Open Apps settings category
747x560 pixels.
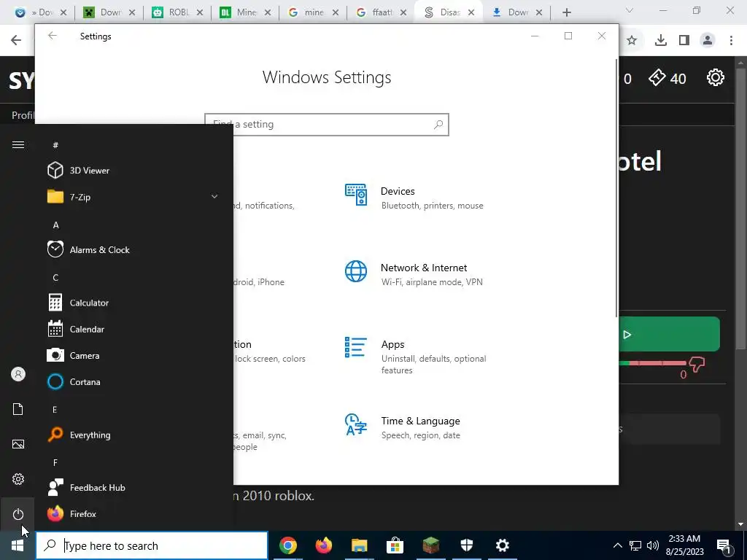coord(415,356)
